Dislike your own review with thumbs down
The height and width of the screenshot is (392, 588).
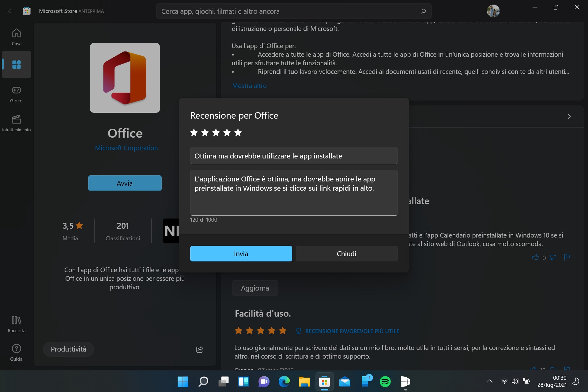553,257
